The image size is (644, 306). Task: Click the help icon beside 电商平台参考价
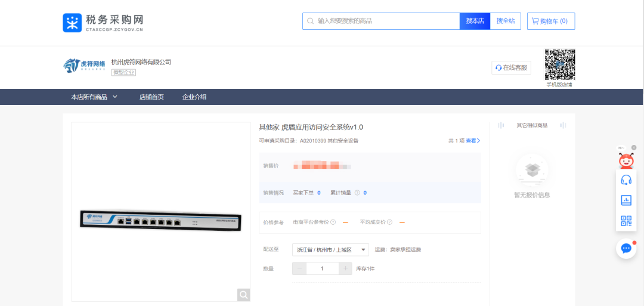click(x=333, y=222)
